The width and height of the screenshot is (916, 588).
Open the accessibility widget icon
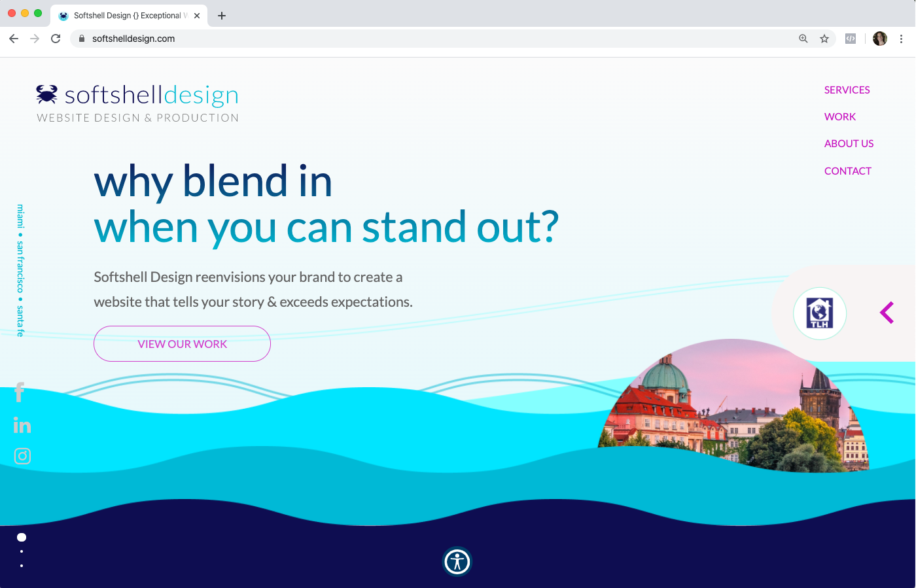pos(457,561)
